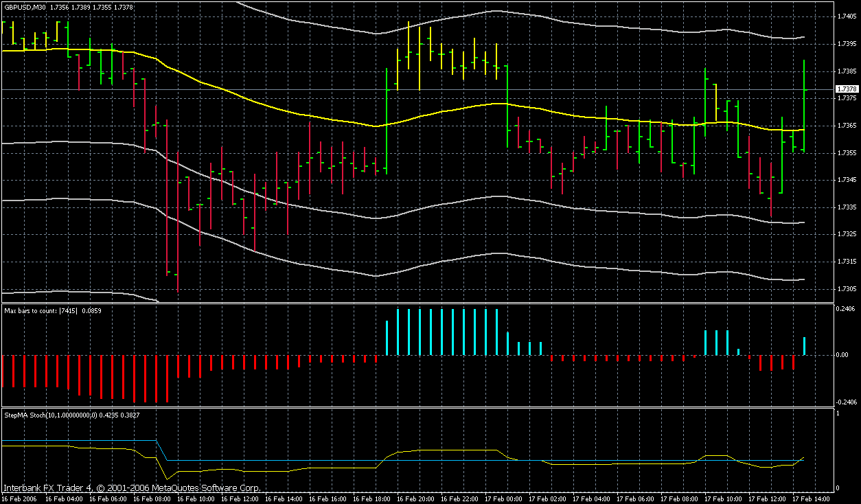Click the 1.7395 price axis label
Screen dimensions: 861x504
click(847, 44)
